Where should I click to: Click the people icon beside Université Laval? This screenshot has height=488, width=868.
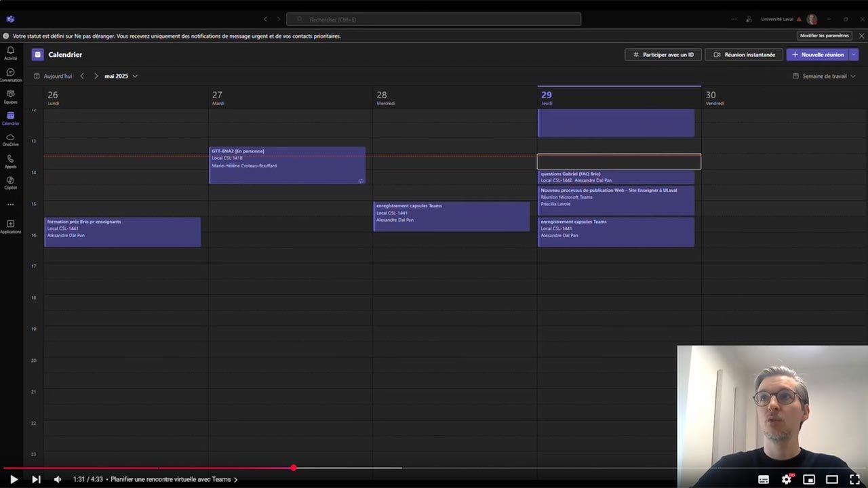[749, 19]
